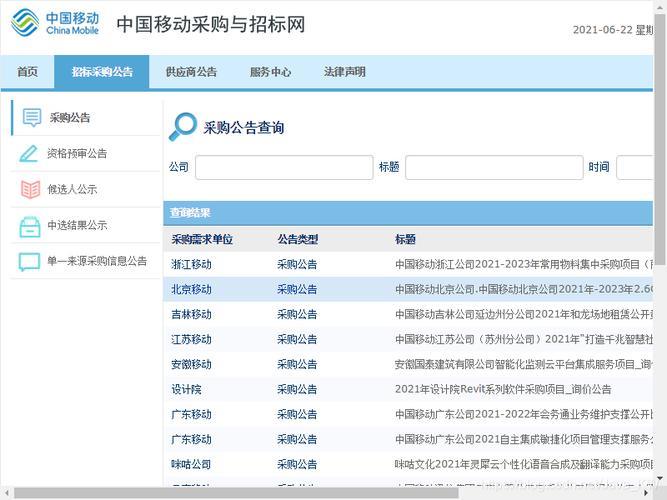The height and width of the screenshot is (500, 667).
Task: Open the 江苏公司（苏州分公司）notice
Action: tap(524, 339)
